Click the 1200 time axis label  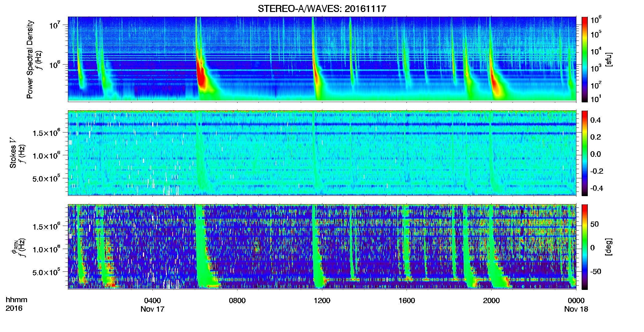pyautogui.click(x=322, y=300)
